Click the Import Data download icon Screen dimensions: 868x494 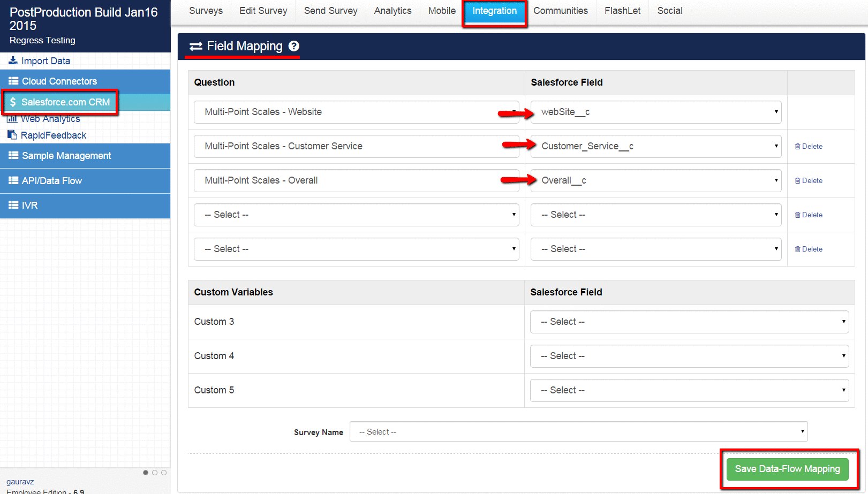[x=13, y=60]
